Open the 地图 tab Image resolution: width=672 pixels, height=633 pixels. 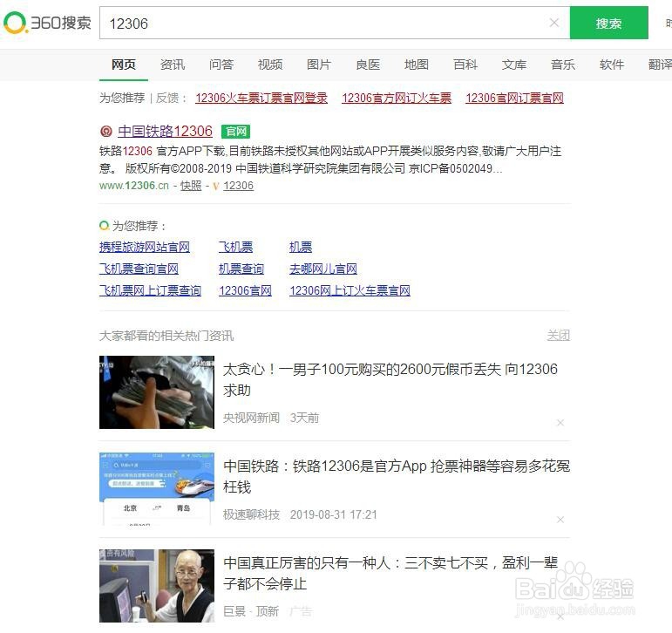coord(416,65)
